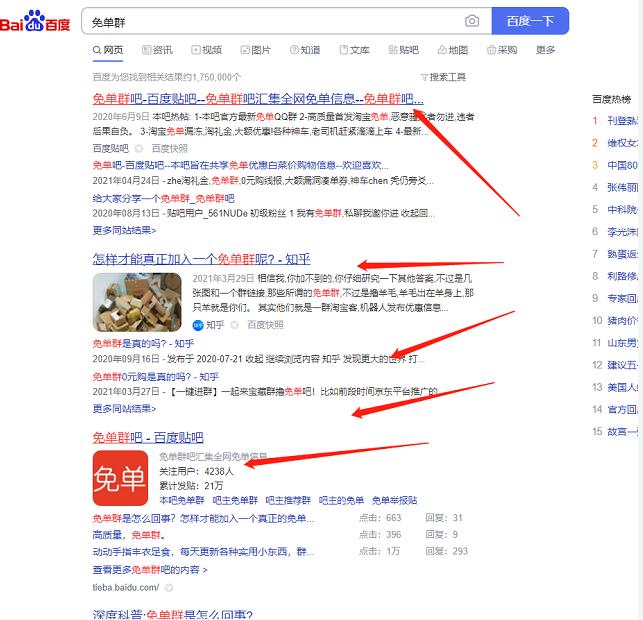Click the 百度热榜 heading
The image size is (643, 620).
point(611,99)
